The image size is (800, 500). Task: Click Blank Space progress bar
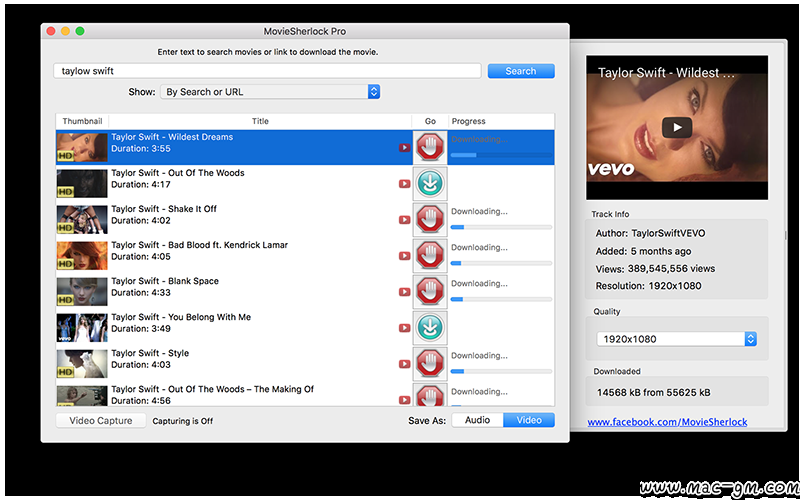[502, 299]
